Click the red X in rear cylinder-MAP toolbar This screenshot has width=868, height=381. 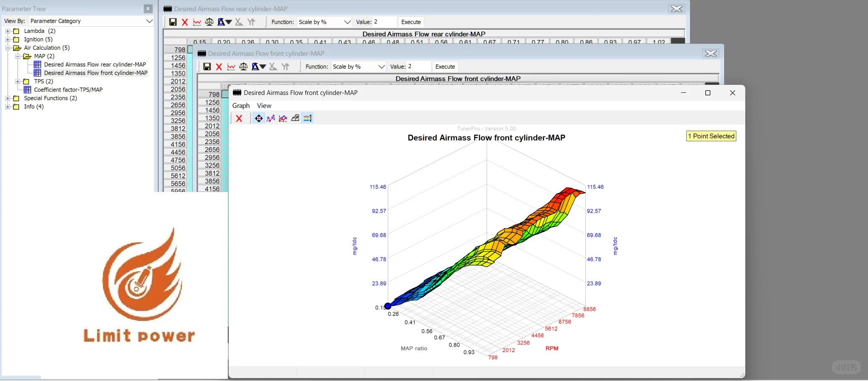(185, 22)
